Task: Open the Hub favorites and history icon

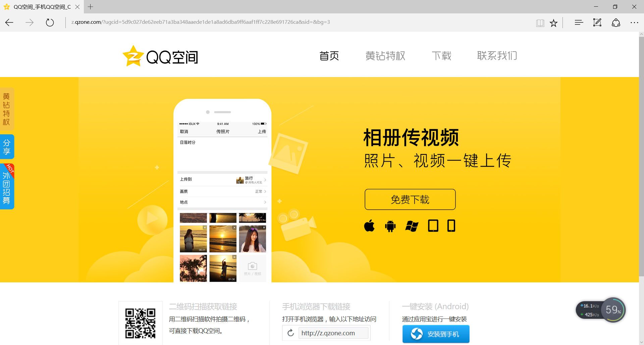Action: (579, 23)
